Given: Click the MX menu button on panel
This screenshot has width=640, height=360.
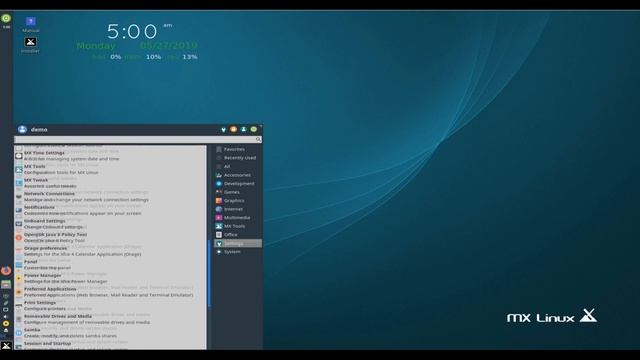Looking at the screenshot, I should coord(6,345).
